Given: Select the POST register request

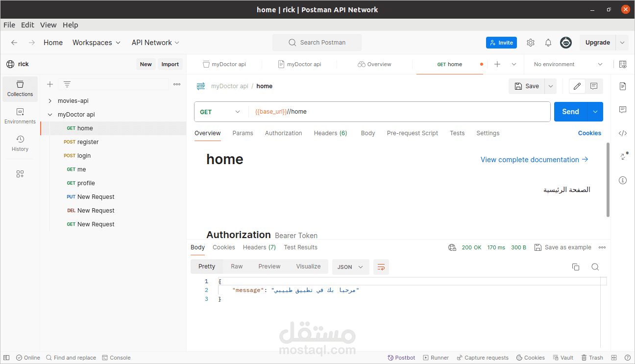Looking at the screenshot, I should pos(113,142).
